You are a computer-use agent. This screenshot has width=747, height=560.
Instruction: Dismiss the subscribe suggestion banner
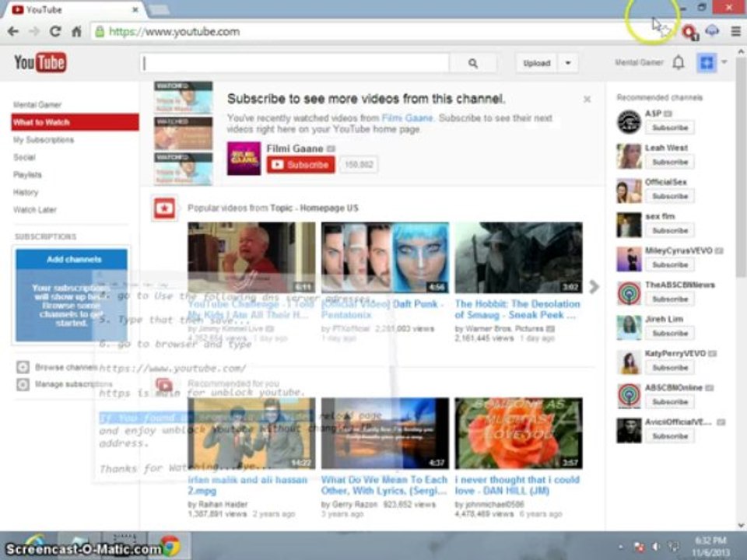click(x=587, y=99)
